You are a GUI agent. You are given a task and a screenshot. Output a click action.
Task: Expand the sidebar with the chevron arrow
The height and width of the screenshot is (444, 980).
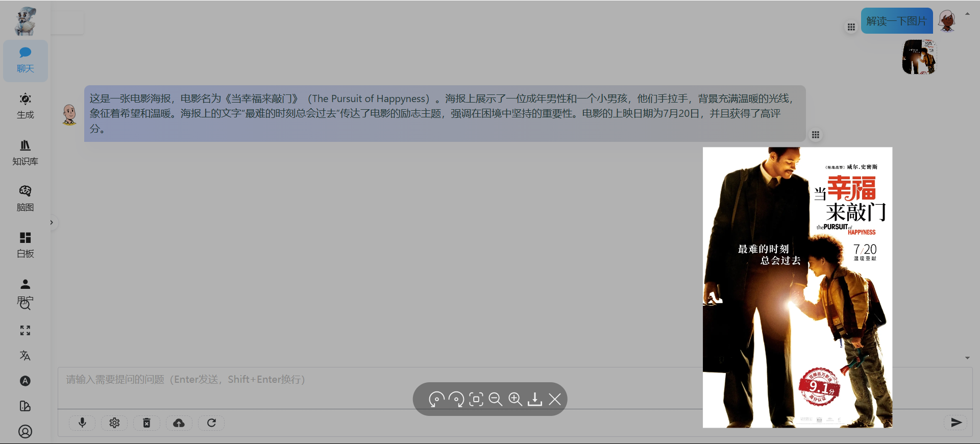click(x=52, y=223)
